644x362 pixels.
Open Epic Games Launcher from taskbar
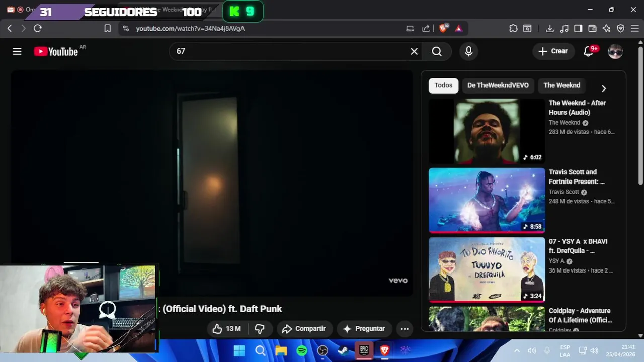(364, 350)
